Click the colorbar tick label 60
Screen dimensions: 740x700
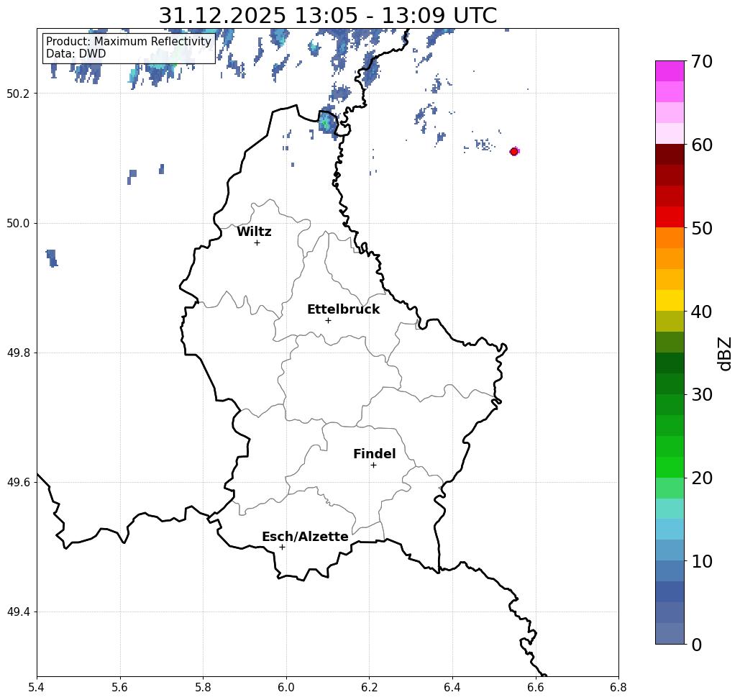click(x=701, y=145)
